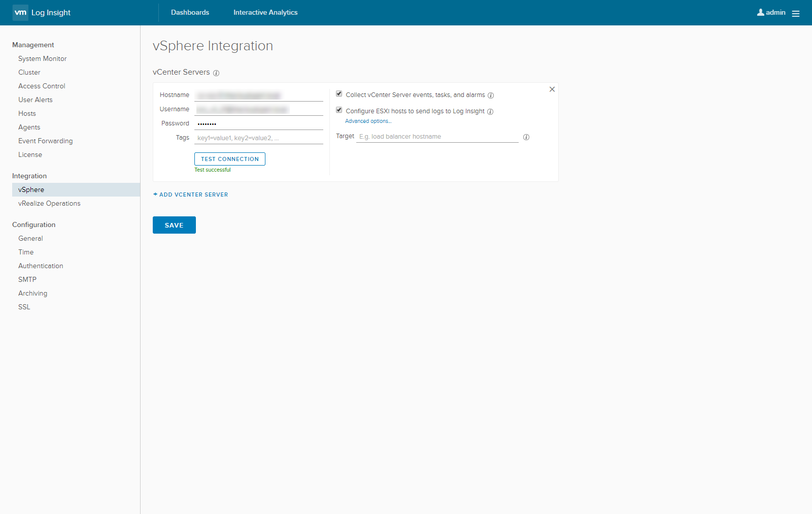Uncheck Configure ESXi hosts to send logs
The image size is (812, 514).
[339, 110]
